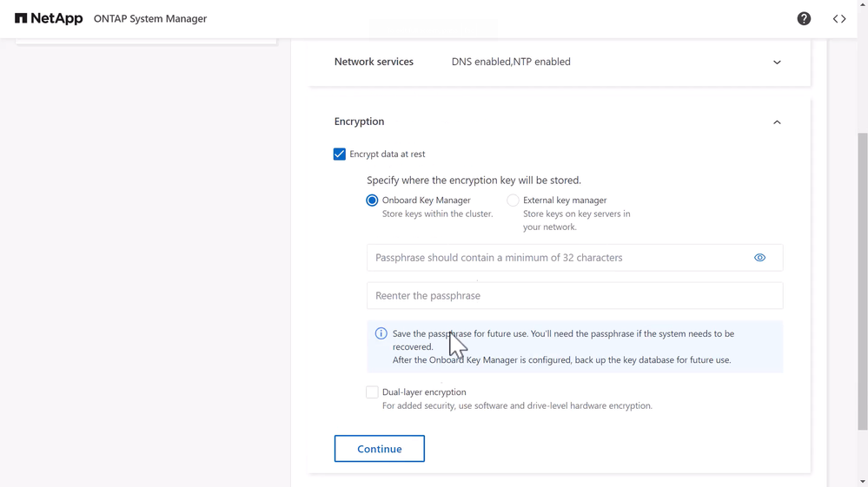Select External key manager option
Viewport: 868px width, 487px height.
(513, 201)
